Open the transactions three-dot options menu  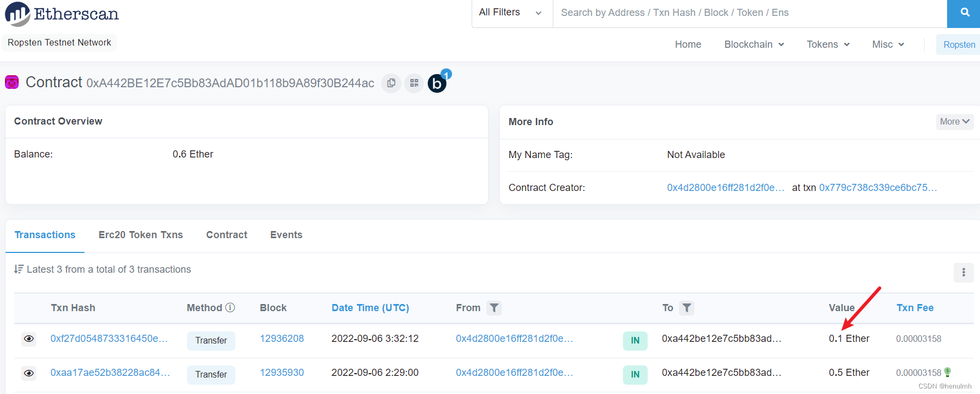964,272
